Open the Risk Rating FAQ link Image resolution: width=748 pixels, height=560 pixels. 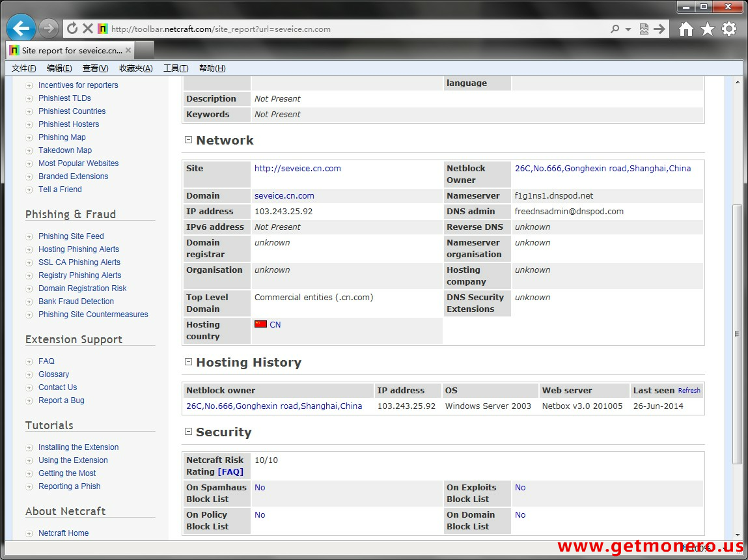point(230,472)
